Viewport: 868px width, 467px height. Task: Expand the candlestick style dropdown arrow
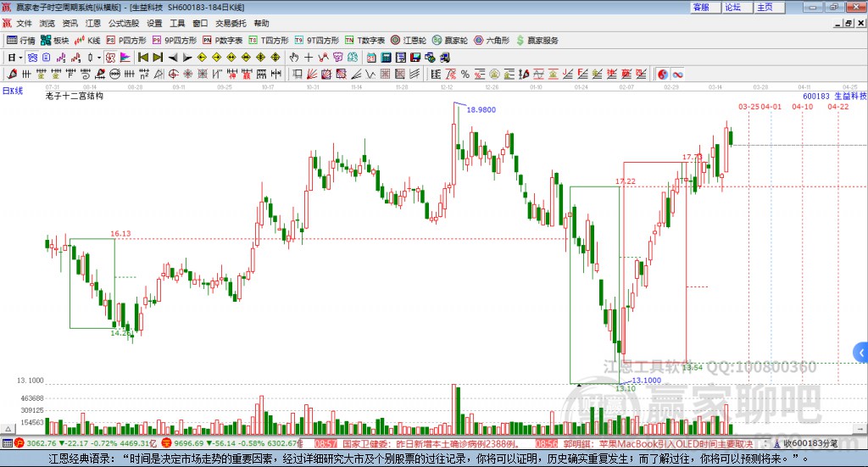(x=99, y=58)
